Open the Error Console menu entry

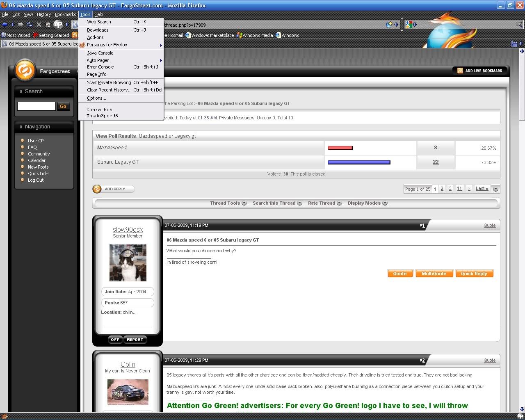121,67
